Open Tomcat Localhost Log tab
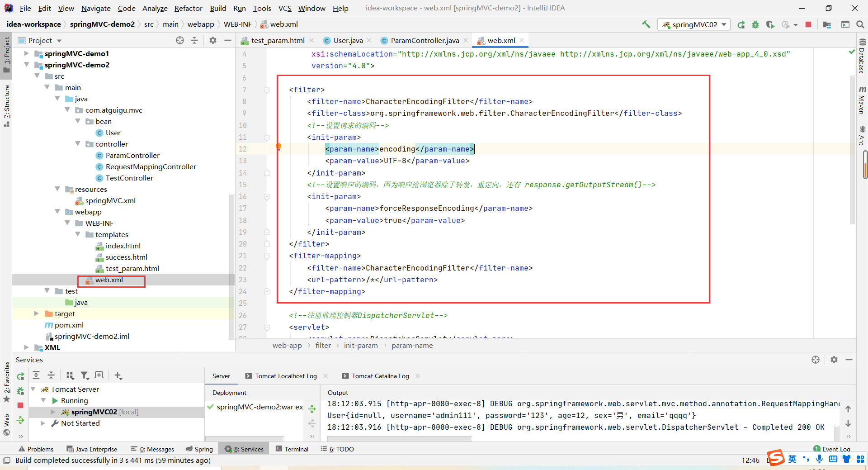The height and width of the screenshot is (470, 868). (286, 376)
